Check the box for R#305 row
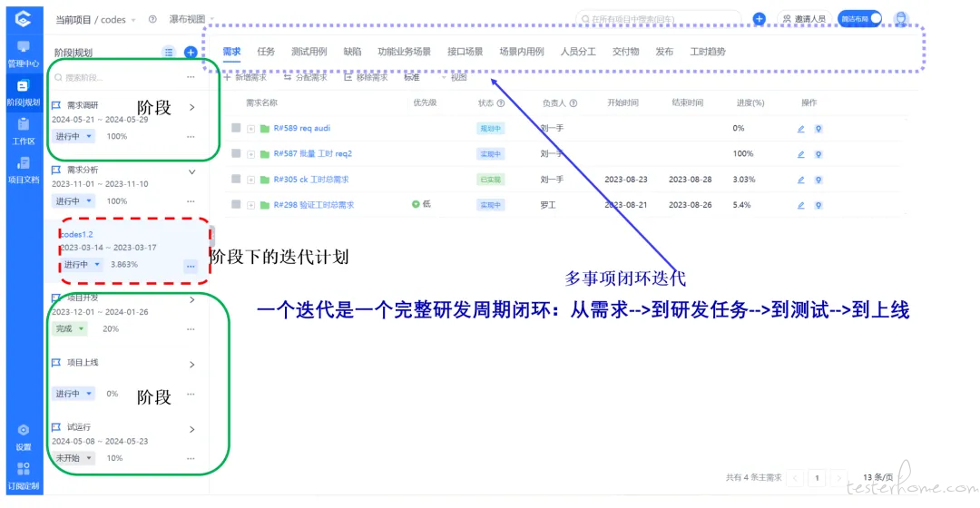 tap(236, 179)
